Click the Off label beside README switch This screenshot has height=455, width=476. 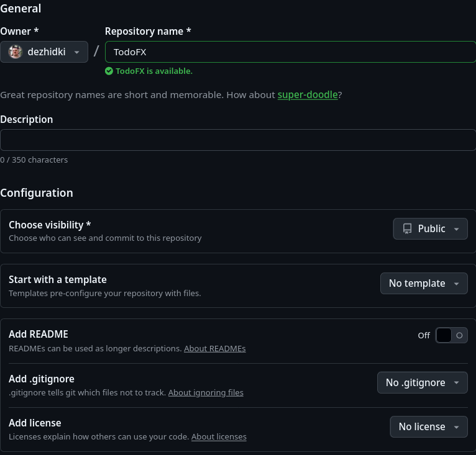424,335
